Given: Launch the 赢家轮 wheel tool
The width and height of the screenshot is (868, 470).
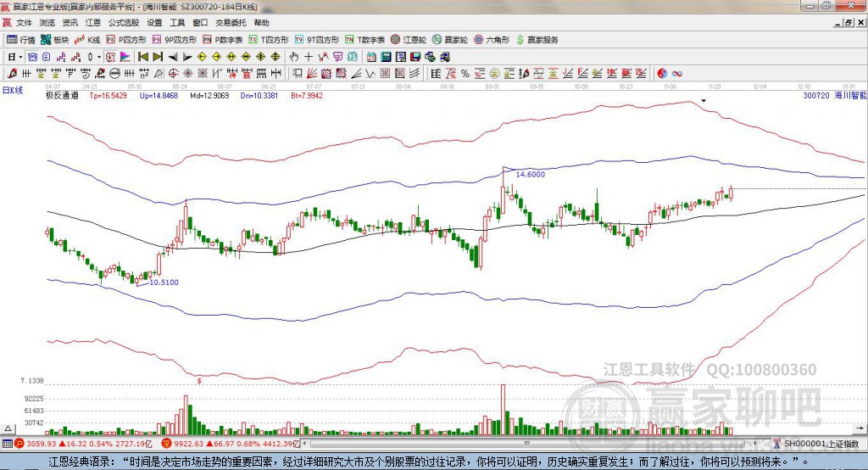Looking at the screenshot, I should click(x=450, y=40).
